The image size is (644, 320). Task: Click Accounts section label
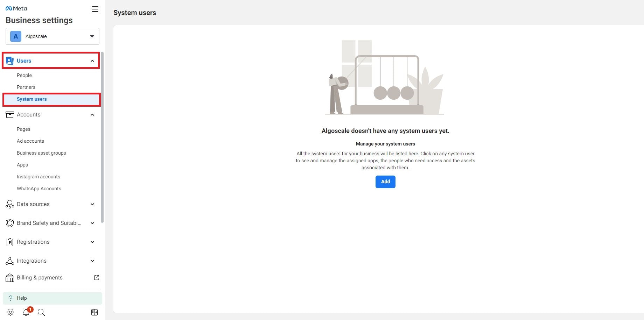click(x=29, y=115)
